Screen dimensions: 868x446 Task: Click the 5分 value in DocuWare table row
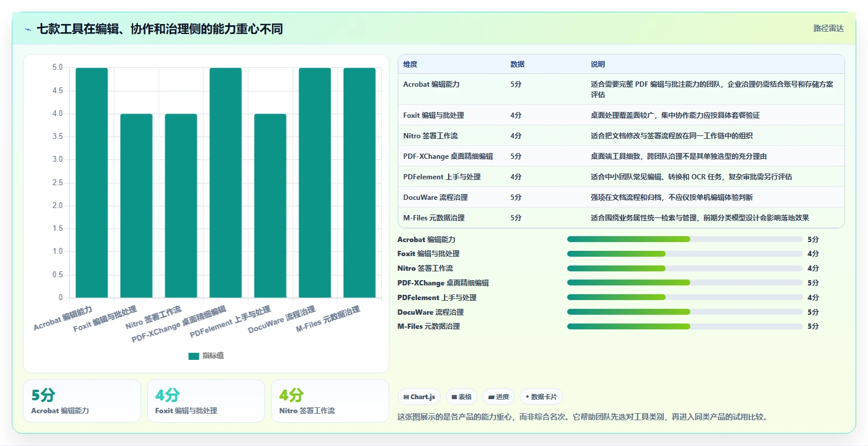[x=516, y=198]
